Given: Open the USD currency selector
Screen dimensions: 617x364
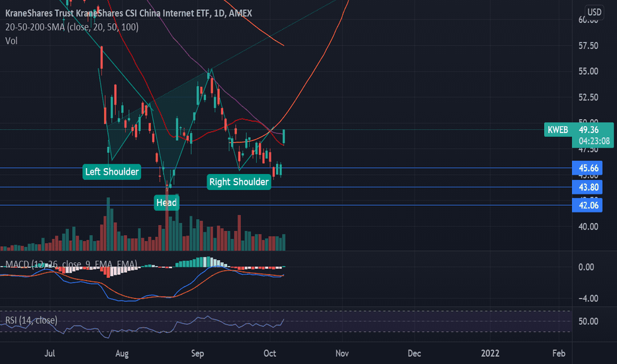Looking at the screenshot, I should click(x=594, y=12).
